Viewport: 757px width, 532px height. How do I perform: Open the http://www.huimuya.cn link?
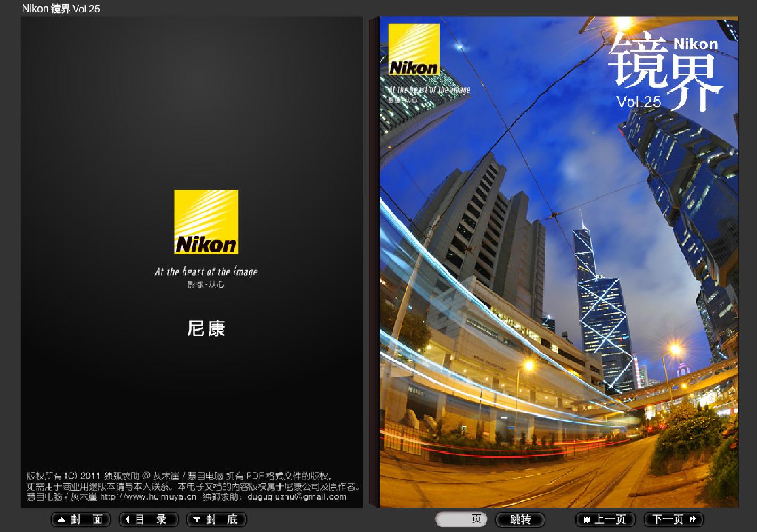coord(148,496)
